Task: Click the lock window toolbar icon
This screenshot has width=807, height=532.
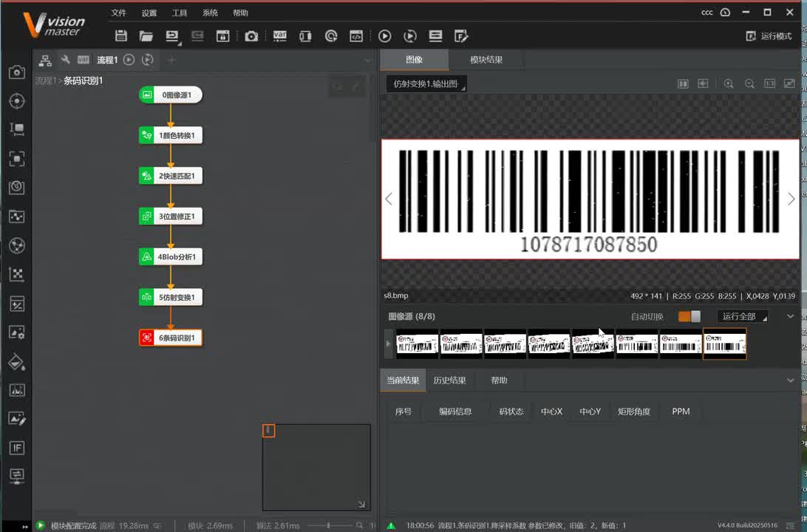Action: pos(222,36)
